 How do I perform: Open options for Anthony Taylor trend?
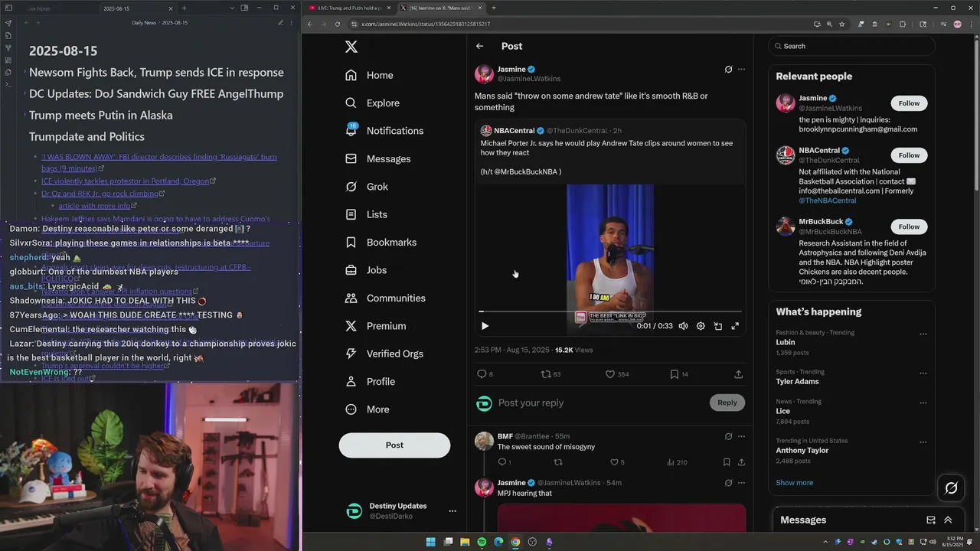pyautogui.click(x=923, y=442)
